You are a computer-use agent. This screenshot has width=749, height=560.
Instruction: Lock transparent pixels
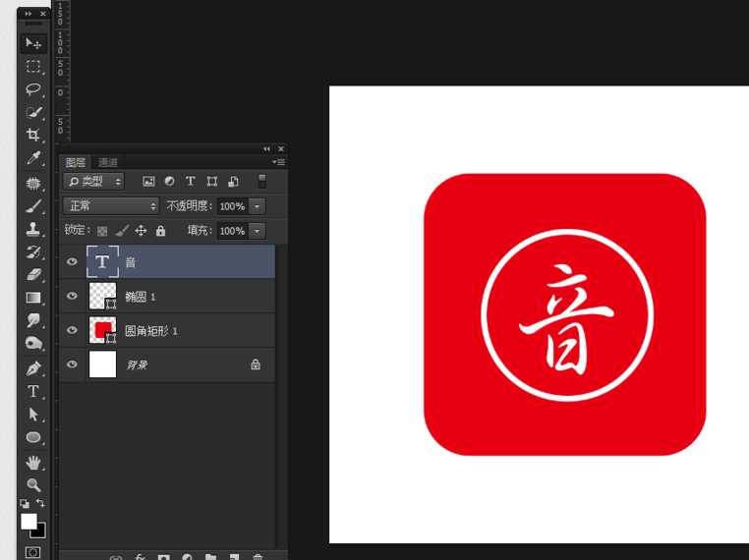(102, 231)
